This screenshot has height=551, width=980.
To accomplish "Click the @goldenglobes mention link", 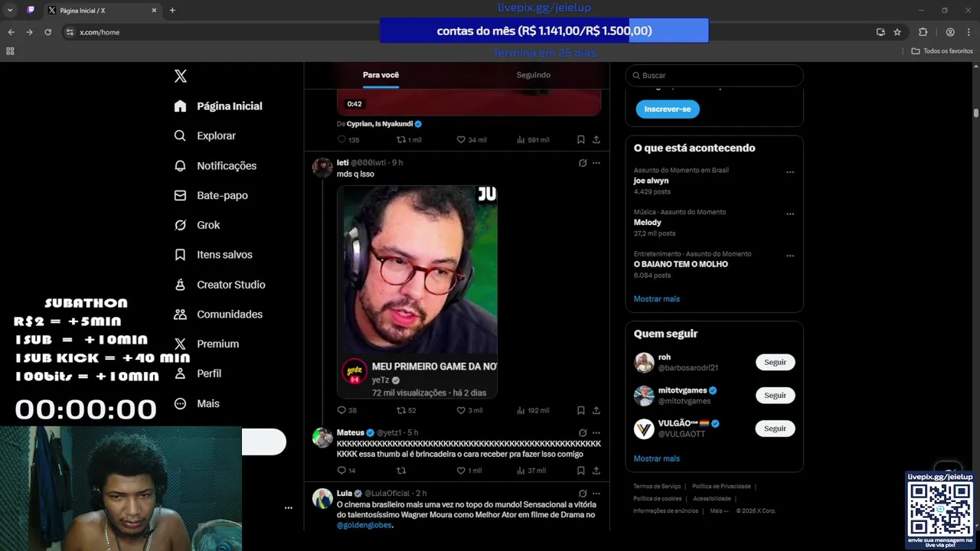I will (364, 525).
